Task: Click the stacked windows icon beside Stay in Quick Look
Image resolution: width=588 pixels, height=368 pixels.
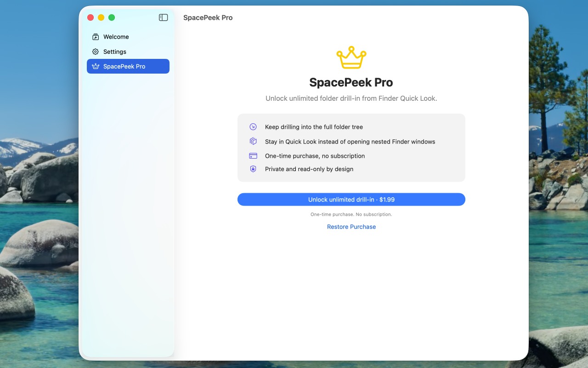Action: pyautogui.click(x=253, y=141)
